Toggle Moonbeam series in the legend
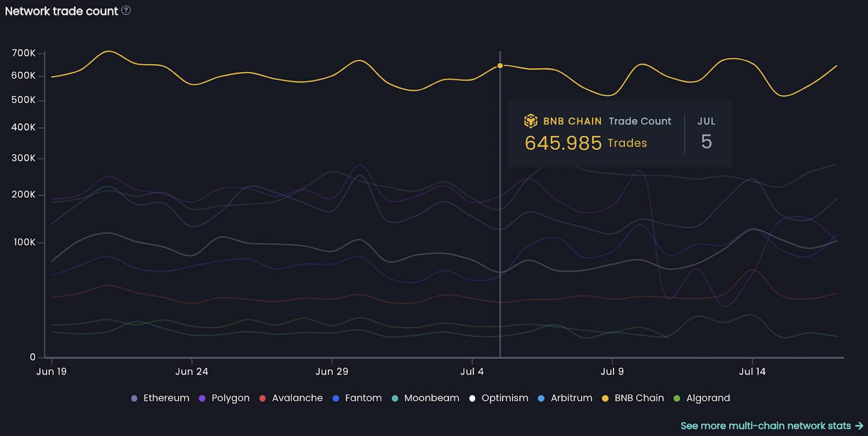 click(425, 398)
